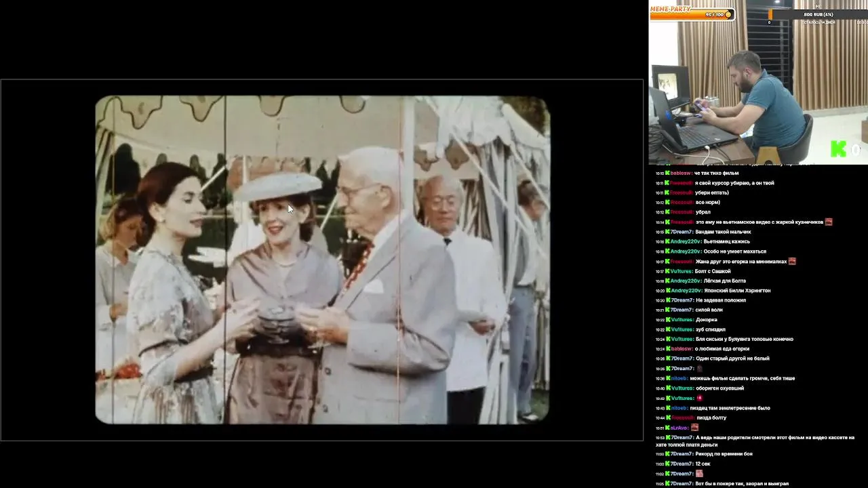The width and height of the screenshot is (868, 488).
Task: Click message 'Один старый другой не белый'
Action: (732, 359)
